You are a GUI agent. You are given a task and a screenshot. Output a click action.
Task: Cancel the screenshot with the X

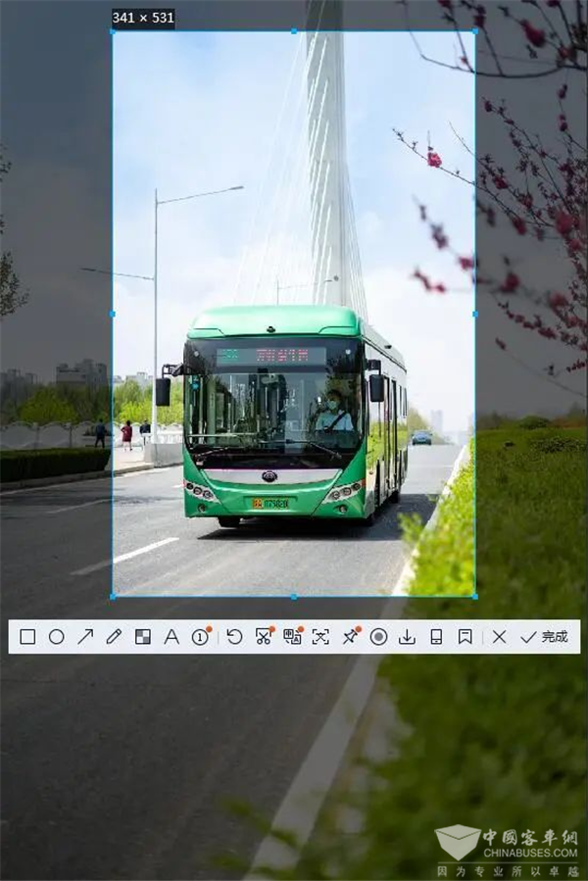click(499, 637)
